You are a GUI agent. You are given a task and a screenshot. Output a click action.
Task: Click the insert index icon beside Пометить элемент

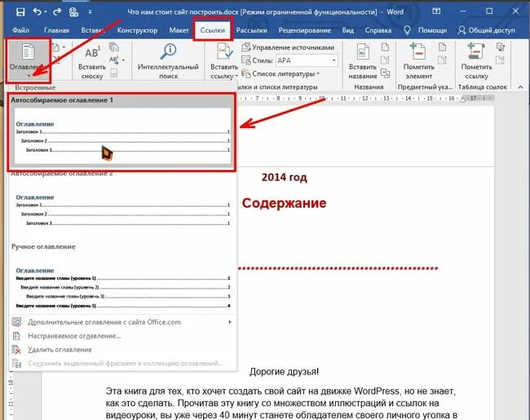(443, 47)
